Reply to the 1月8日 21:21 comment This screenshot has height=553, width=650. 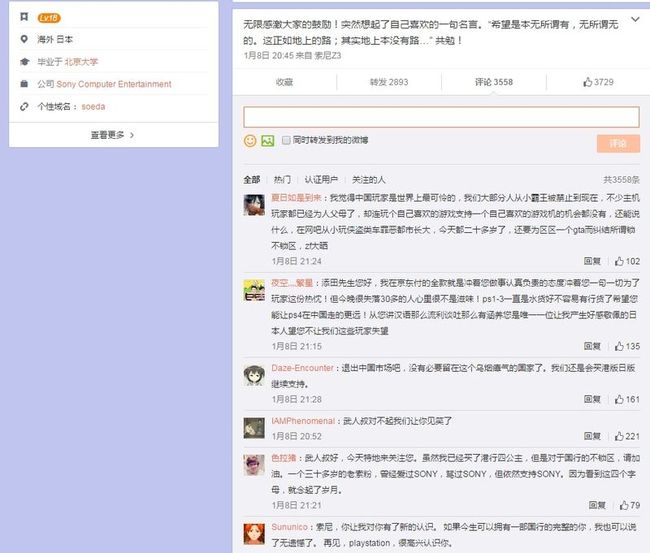597,505
